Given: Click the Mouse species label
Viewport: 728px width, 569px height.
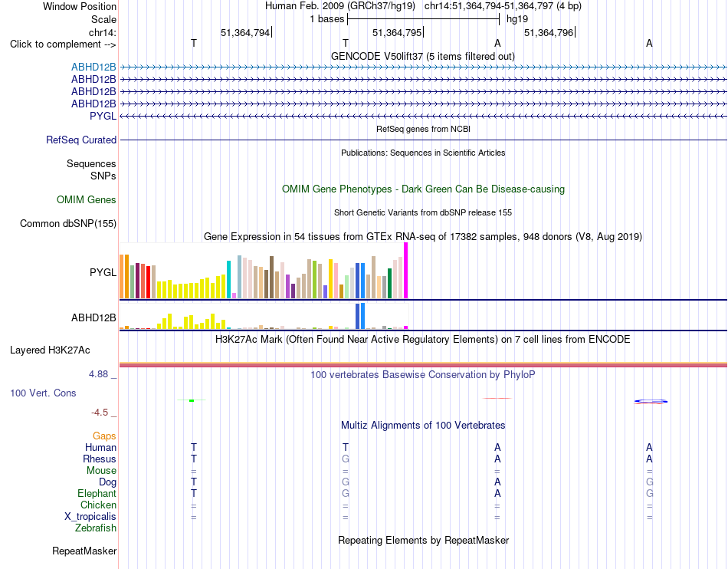Looking at the screenshot, I should point(101,471).
